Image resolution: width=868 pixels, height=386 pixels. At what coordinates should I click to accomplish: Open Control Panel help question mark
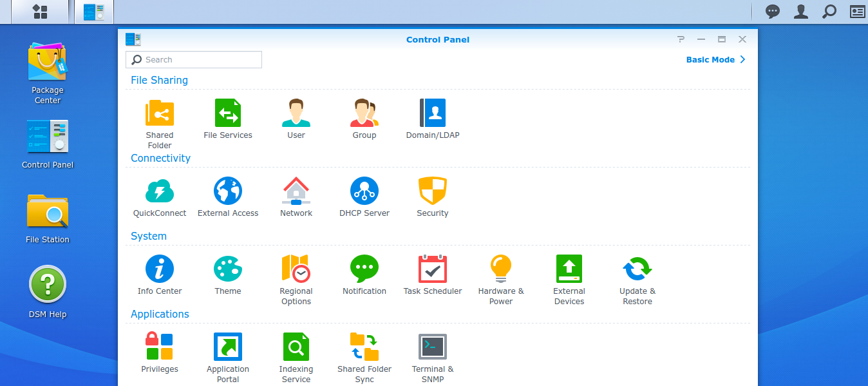[x=681, y=39]
